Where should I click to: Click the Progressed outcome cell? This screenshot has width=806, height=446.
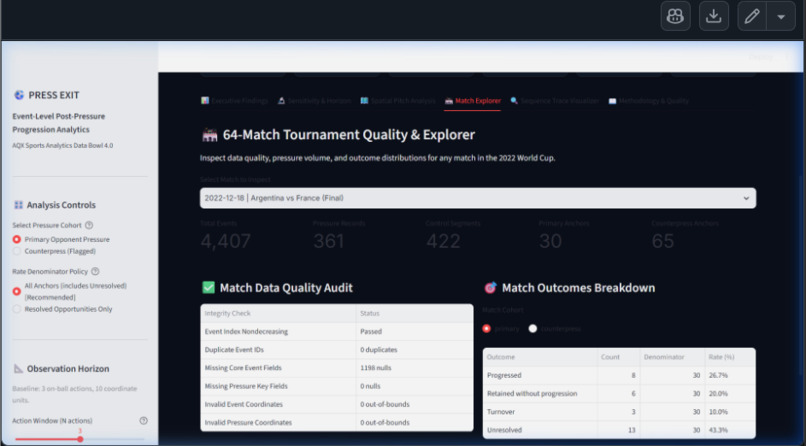[x=540, y=376]
